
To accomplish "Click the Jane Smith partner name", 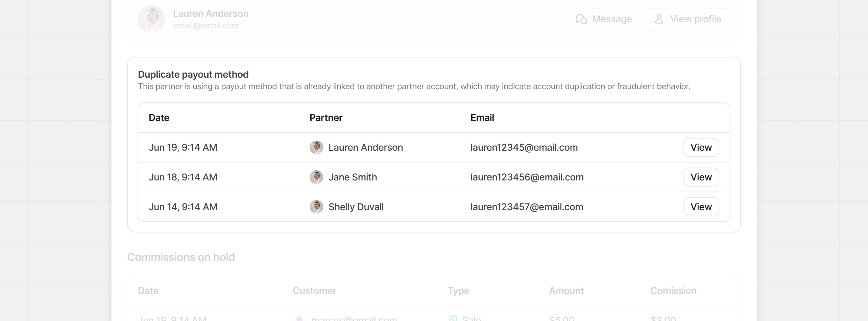I will point(353,177).
